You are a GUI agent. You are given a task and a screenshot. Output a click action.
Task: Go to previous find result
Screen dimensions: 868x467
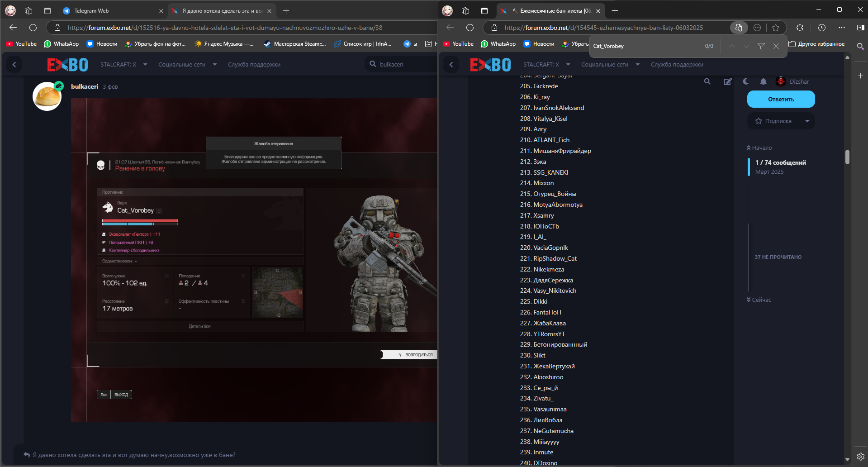[x=731, y=46]
